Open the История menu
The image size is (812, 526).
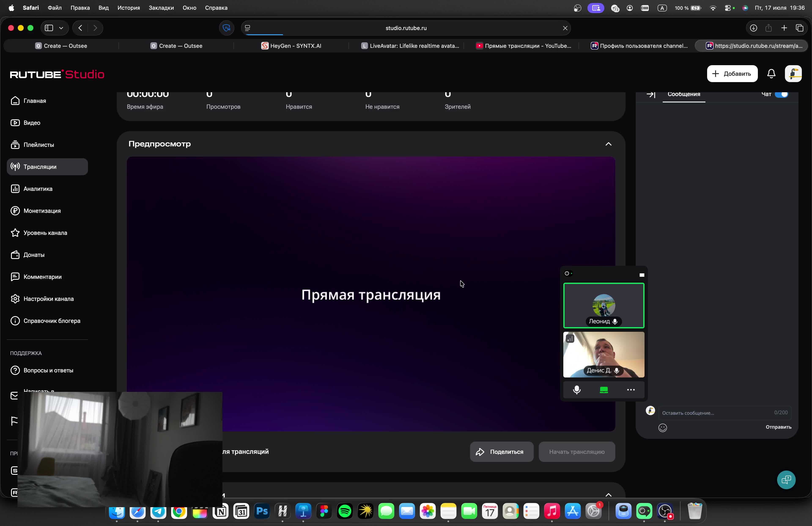pos(129,8)
